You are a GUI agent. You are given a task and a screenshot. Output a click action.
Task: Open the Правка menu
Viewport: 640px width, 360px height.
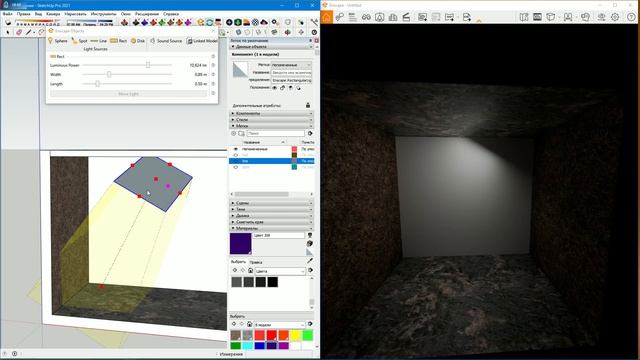point(24,14)
